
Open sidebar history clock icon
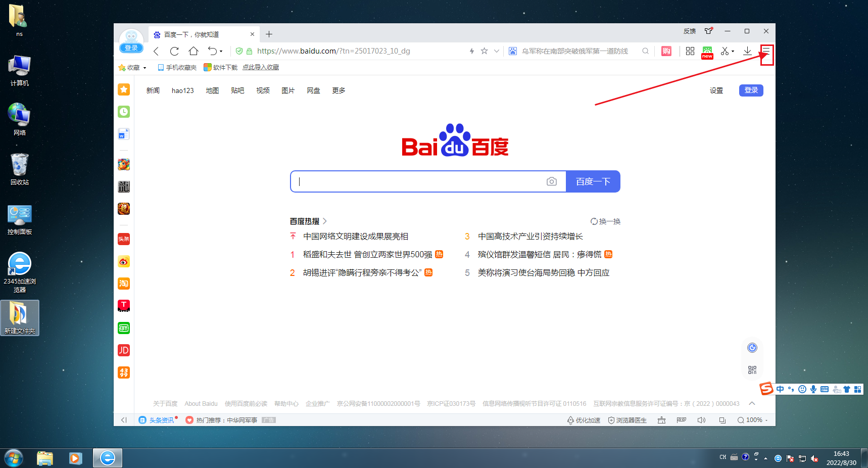pos(124,112)
